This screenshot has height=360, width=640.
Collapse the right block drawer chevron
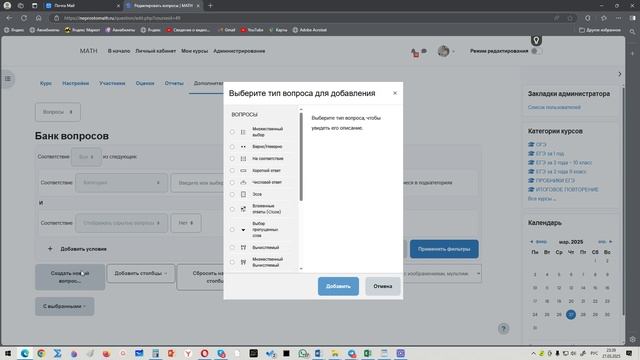(x=620, y=74)
